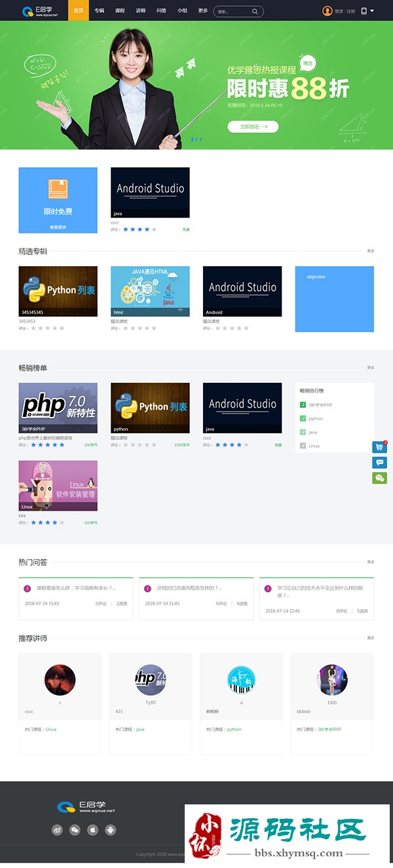Click the 注册 register link

point(351,11)
